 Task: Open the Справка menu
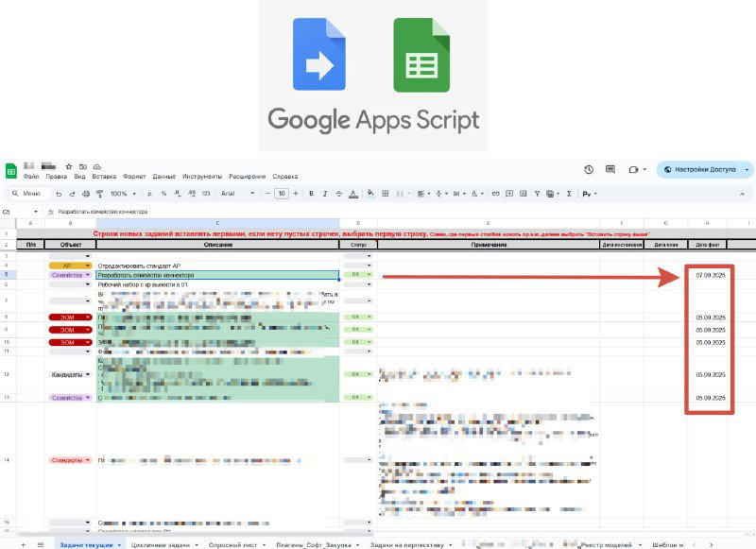click(285, 177)
